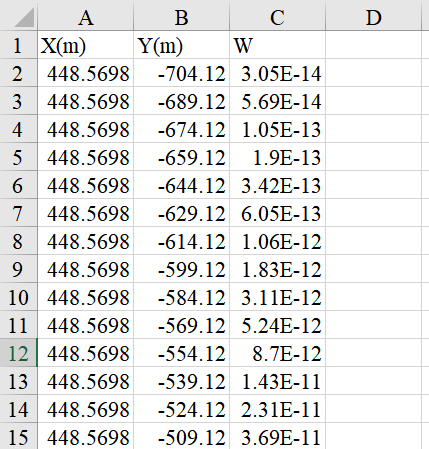The image size is (429, 449).
Task: Click the cell showing 3.11E-12
Action: (x=277, y=297)
